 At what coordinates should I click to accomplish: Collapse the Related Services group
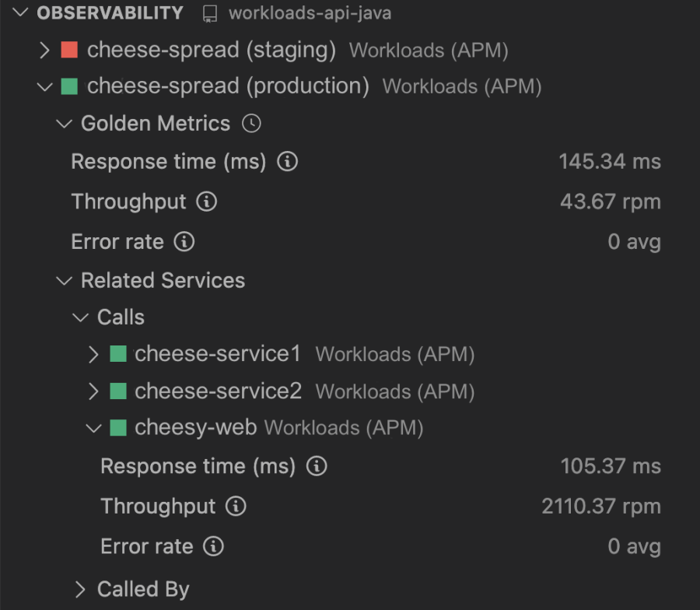[x=64, y=281]
